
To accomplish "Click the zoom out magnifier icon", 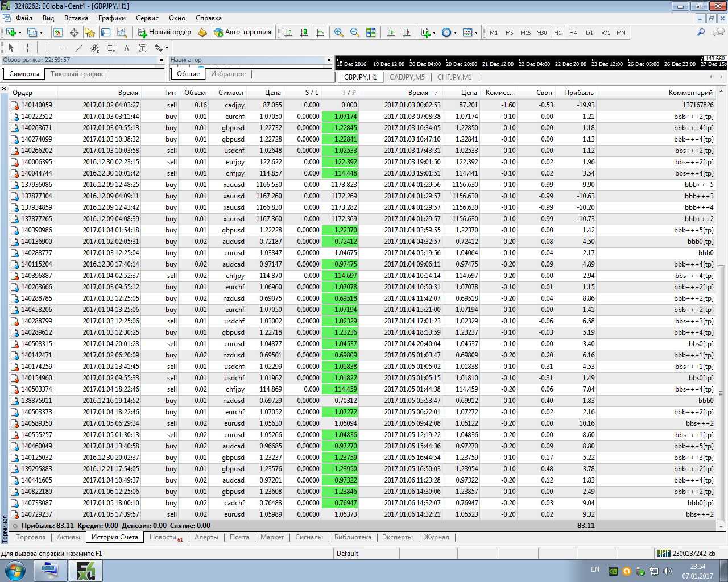I will 355,32.
